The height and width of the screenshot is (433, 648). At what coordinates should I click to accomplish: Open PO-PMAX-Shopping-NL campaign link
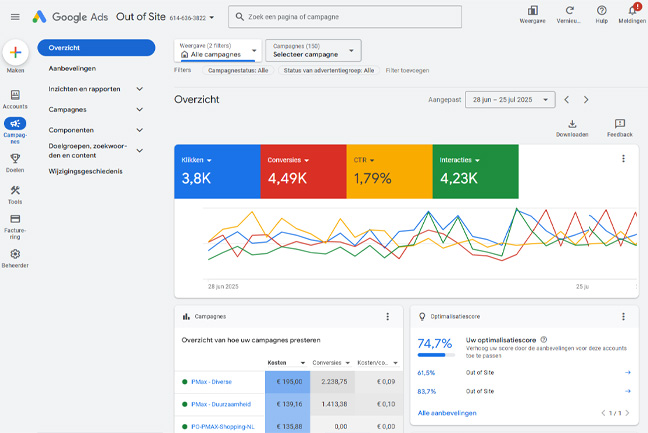point(223,426)
